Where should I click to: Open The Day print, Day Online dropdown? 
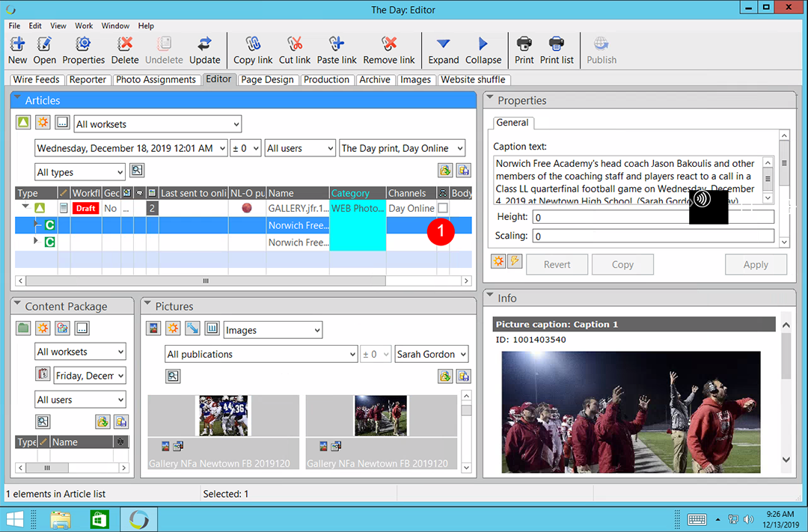click(x=402, y=148)
